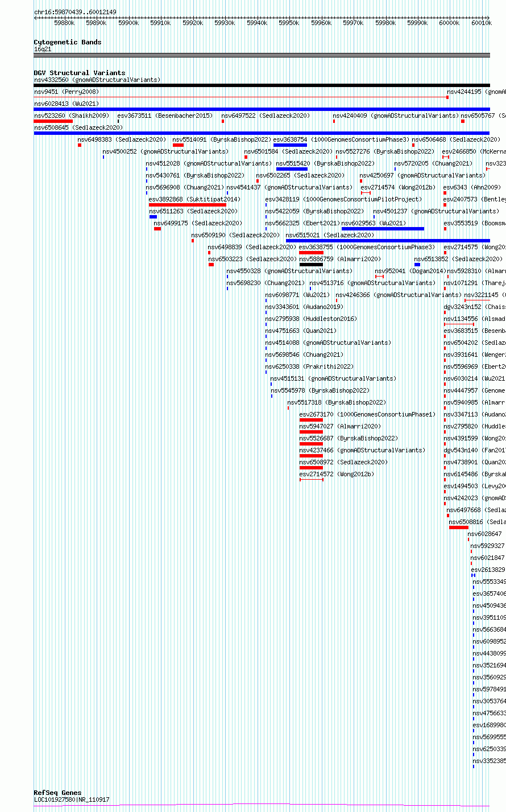Click the 60000k ruler coordinate
The image size is (506, 812).
[x=449, y=23]
